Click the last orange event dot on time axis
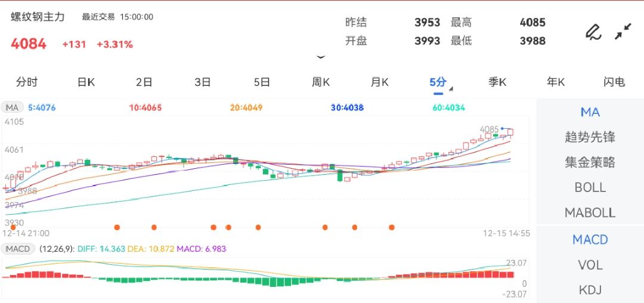 392,227
